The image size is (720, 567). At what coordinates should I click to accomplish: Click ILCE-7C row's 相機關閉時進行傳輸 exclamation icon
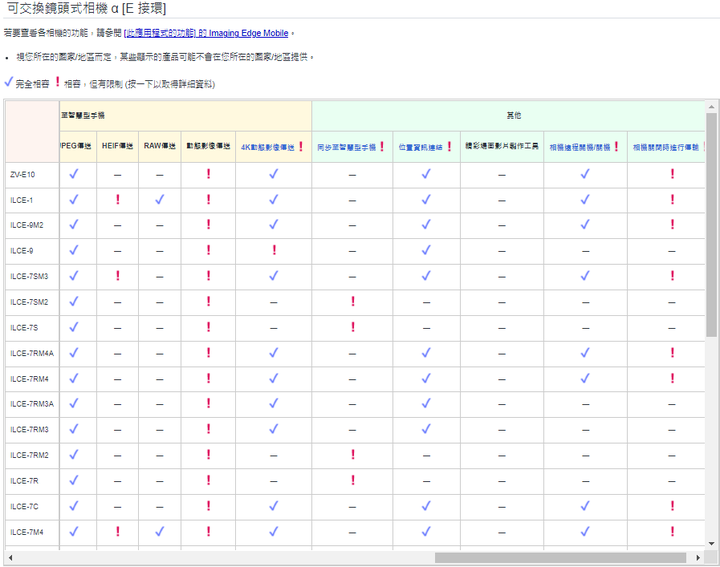tap(672, 506)
